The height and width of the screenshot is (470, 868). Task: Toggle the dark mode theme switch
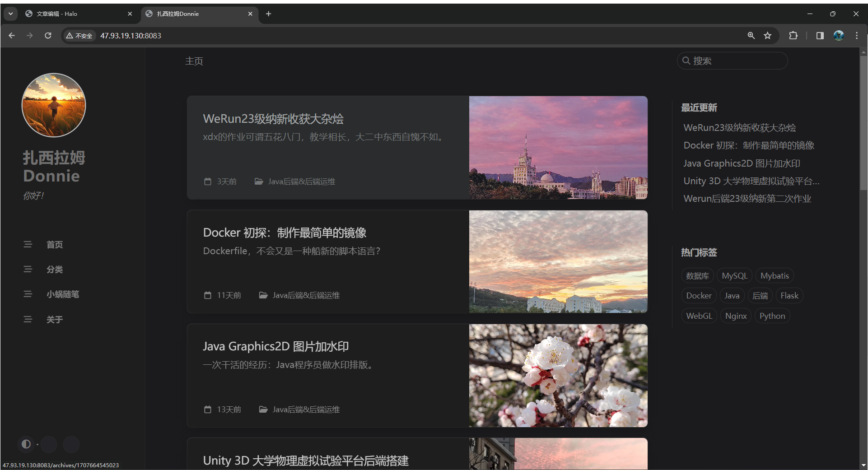[x=26, y=444]
